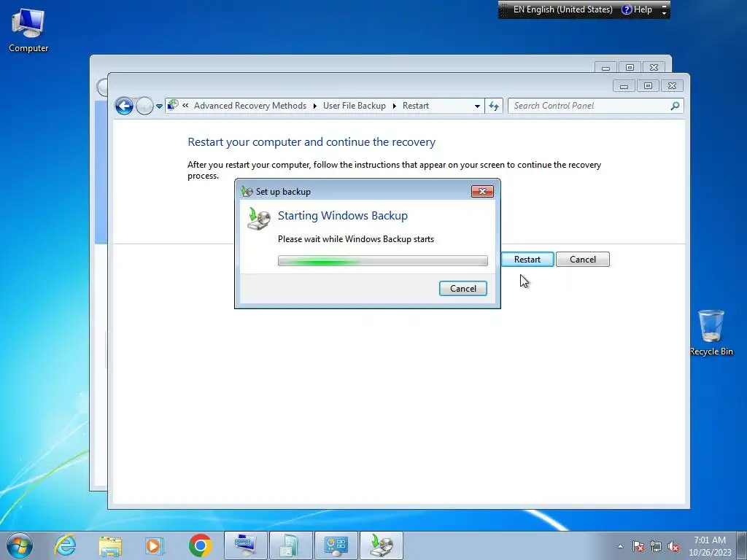Expand the double chevron in the address bar

185,105
